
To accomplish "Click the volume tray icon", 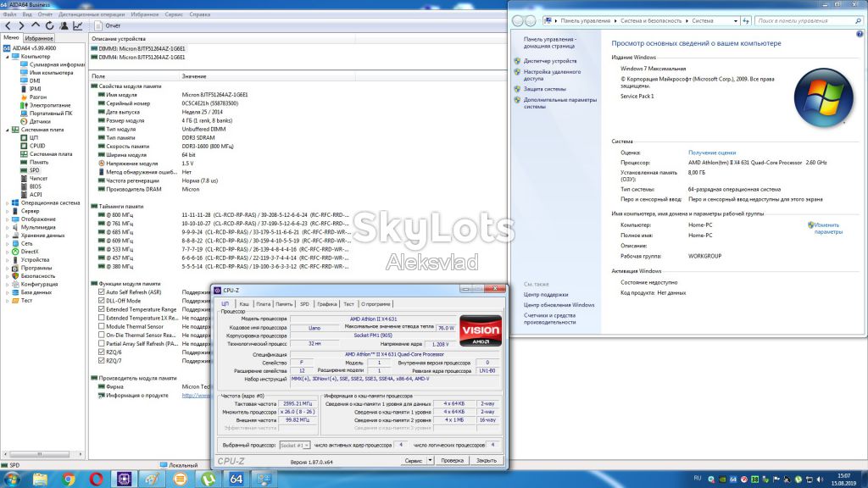I will click(x=820, y=480).
